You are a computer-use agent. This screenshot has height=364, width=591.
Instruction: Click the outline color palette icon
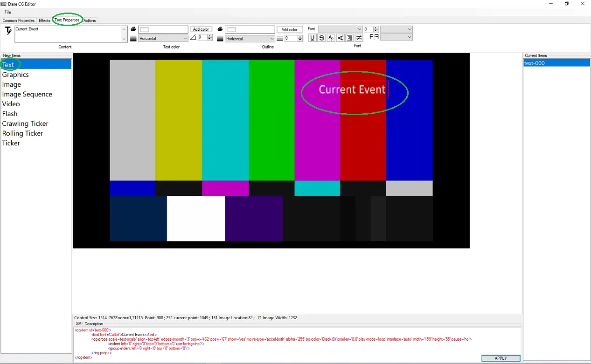coord(220,29)
